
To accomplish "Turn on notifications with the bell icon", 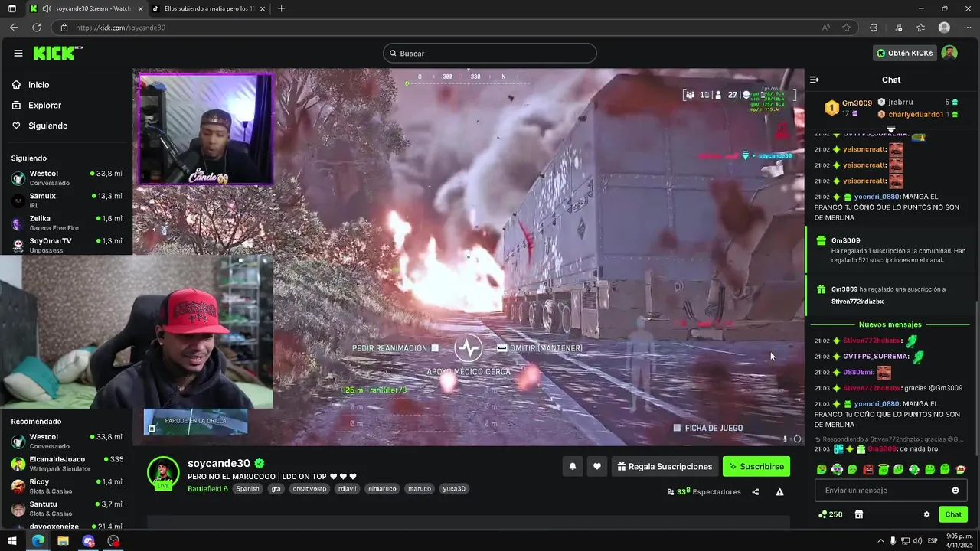I will 572,466.
